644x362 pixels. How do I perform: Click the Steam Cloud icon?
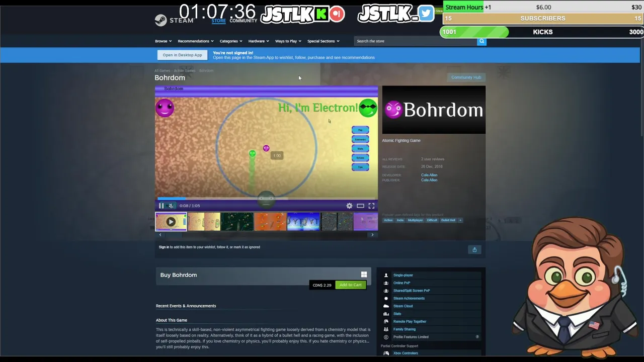click(x=386, y=306)
